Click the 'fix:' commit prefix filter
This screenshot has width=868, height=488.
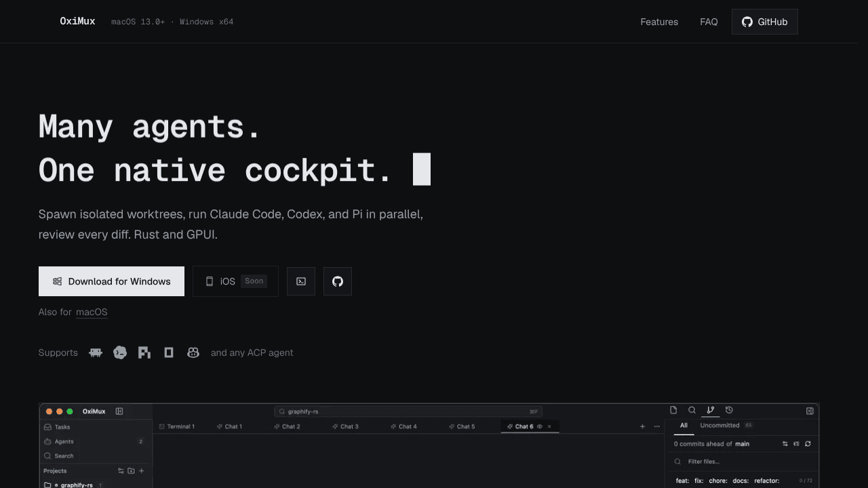tap(699, 481)
